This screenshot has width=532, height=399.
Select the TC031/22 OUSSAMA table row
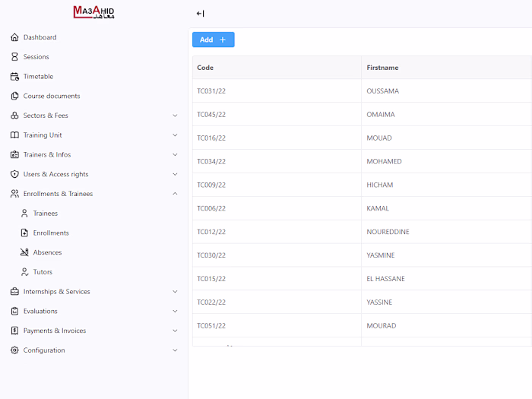(362, 91)
